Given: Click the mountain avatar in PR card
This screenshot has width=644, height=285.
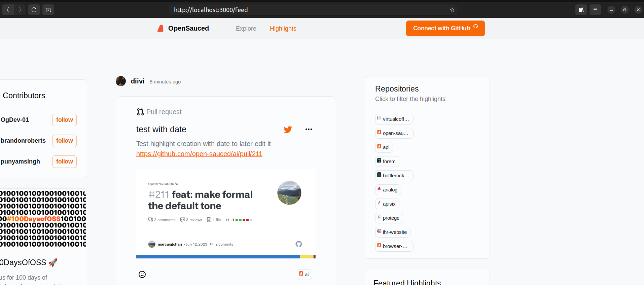Looking at the screenshot, I should [289, 193].
